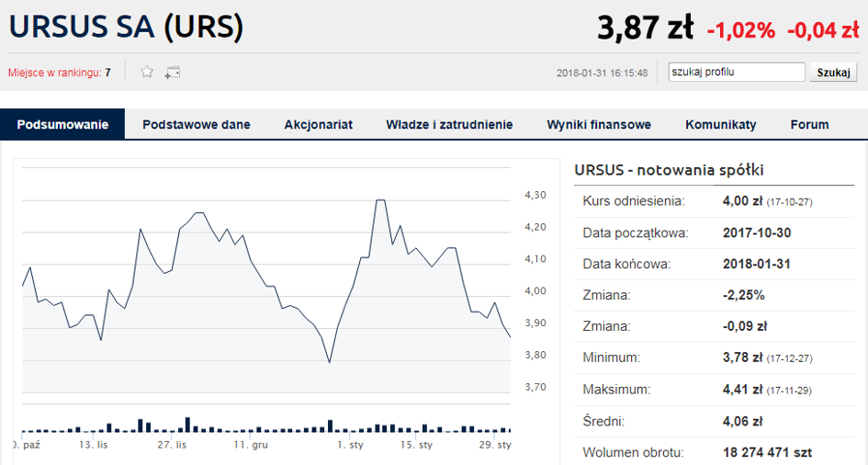Click the '11. gru' date label on chart axis

251,445
